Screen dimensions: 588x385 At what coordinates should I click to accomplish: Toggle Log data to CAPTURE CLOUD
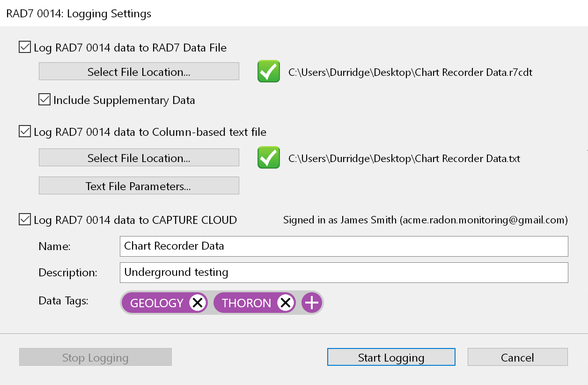point(25,219)
